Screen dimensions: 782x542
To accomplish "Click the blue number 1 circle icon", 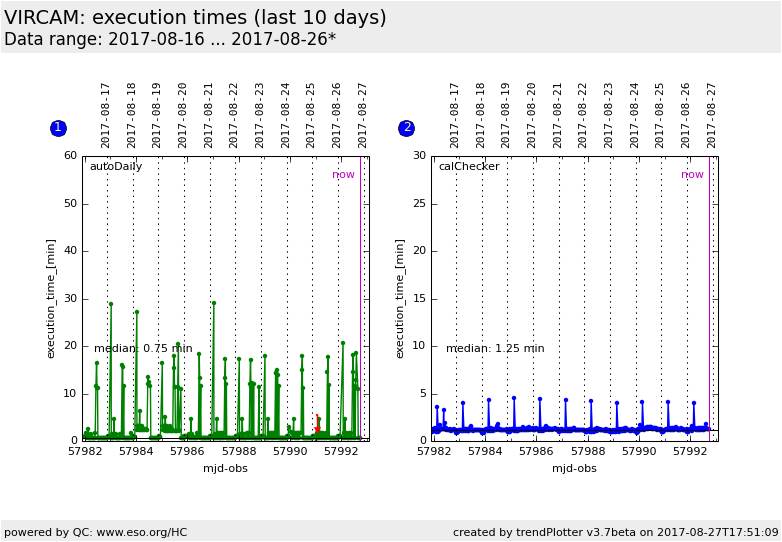I will (x=58, y=128).
